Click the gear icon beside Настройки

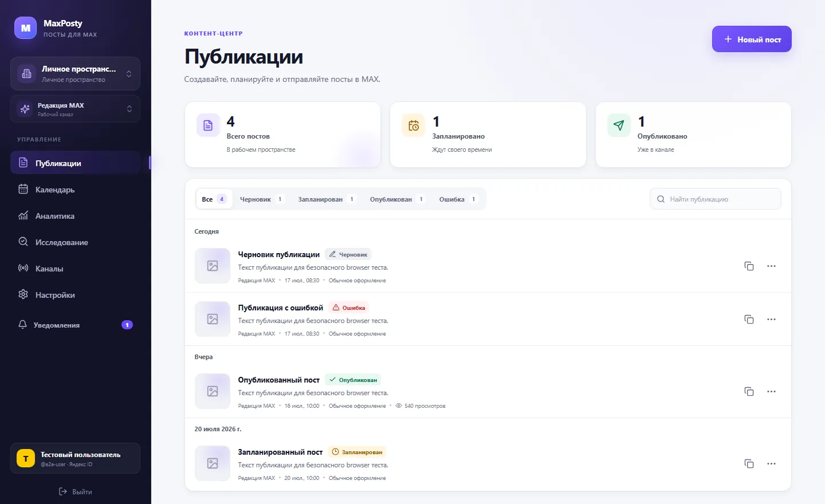(x=23, y=294)
